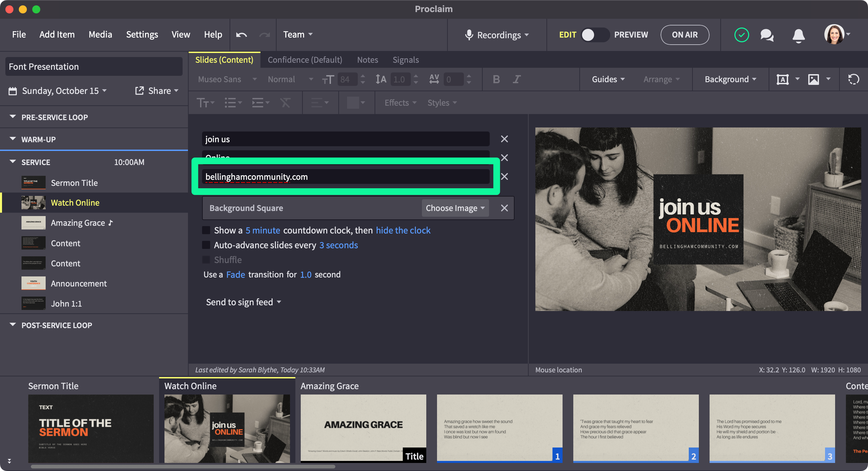The image size is (868, 471).
Task: Click the ON AIR button
Action: tap(684, 35)
